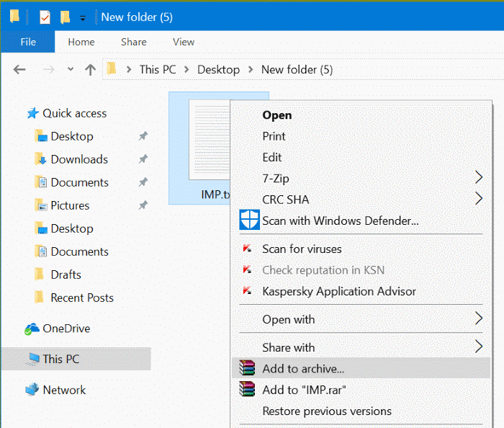Go up one folder level
Screen dimensions: 504x428
point(90,69)
